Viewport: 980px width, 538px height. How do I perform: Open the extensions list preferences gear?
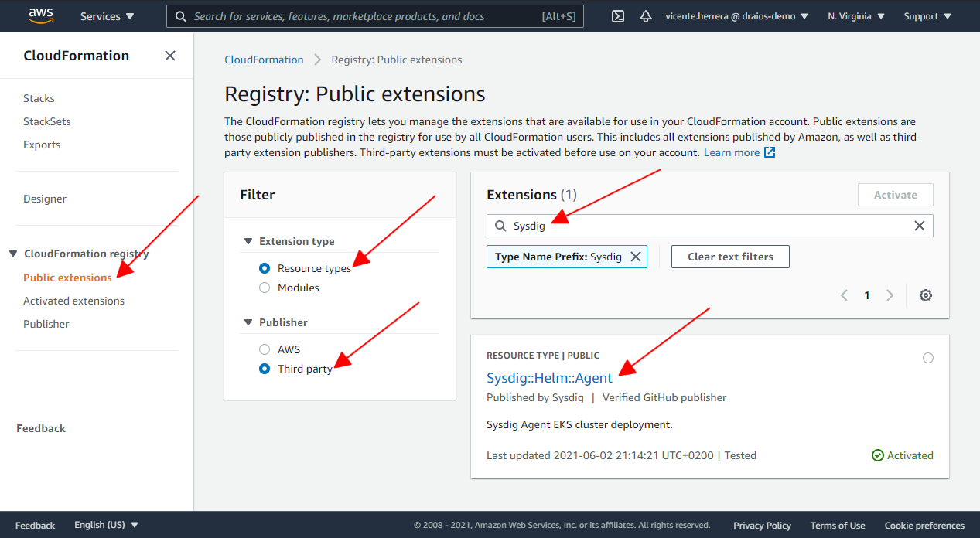click(926, 295)
